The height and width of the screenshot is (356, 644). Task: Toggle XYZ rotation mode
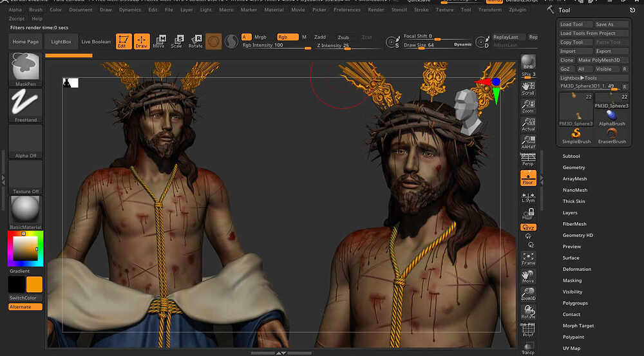(528, 227)
